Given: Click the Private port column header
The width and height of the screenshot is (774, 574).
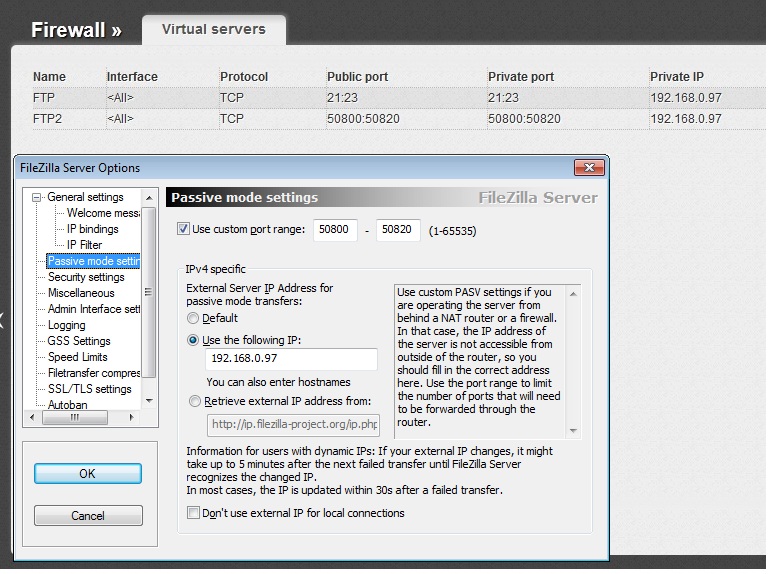Looking at the screenshot, I should point(521,77).
